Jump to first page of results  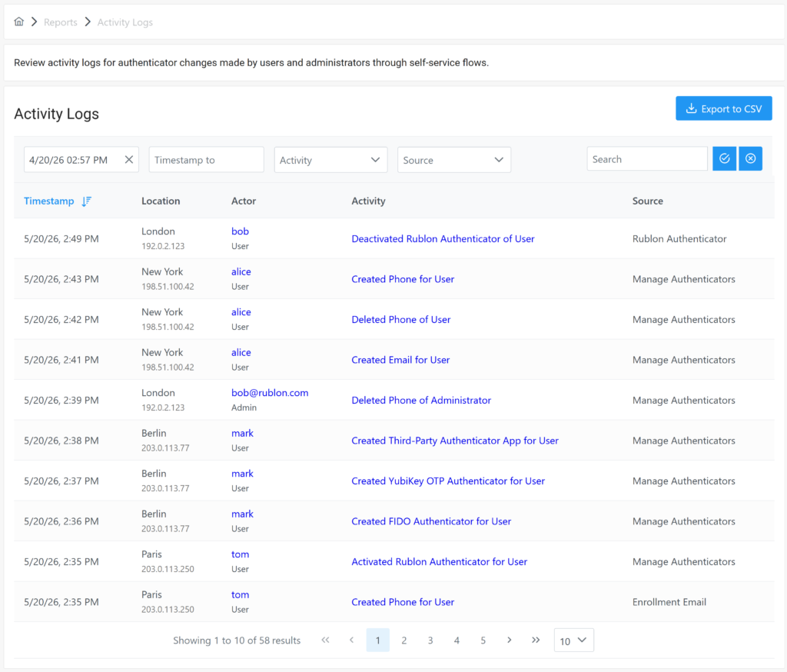pyautogui.click(x=325, y=640)
